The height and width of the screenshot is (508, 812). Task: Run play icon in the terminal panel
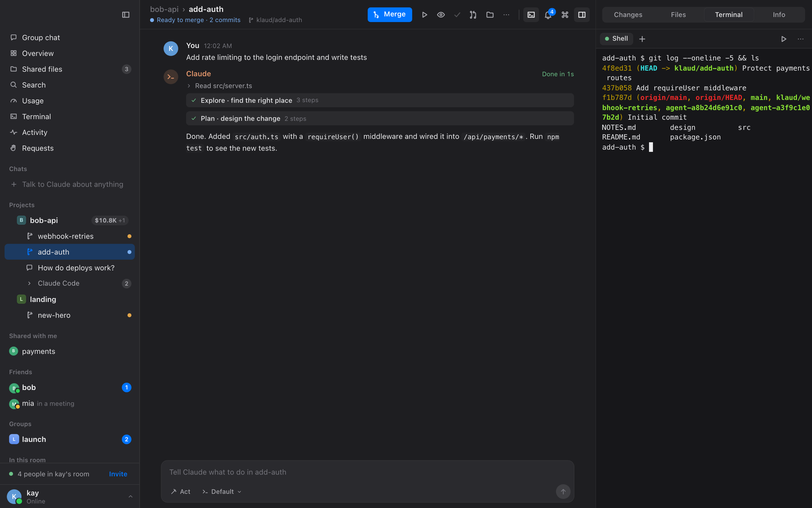click(x=784, y=39)
